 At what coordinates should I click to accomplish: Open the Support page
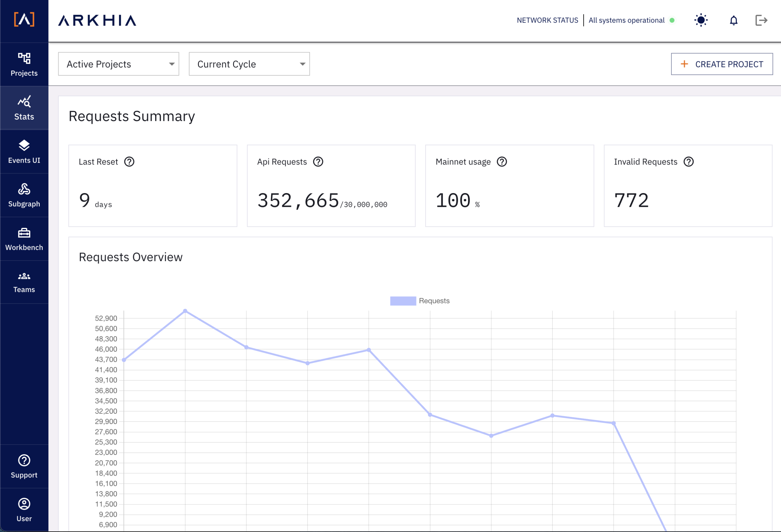[24, 466]
